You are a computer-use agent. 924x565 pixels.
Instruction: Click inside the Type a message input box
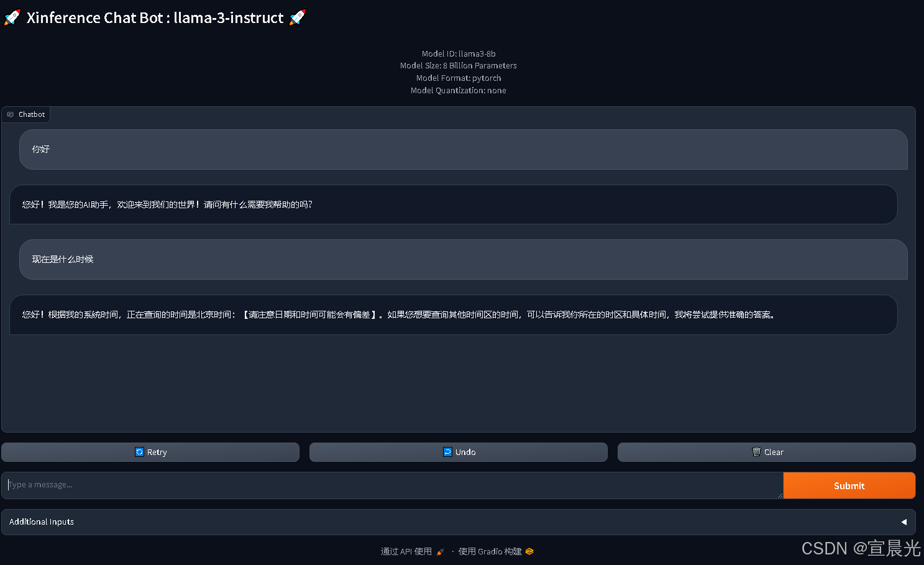(x=391, y=485)
